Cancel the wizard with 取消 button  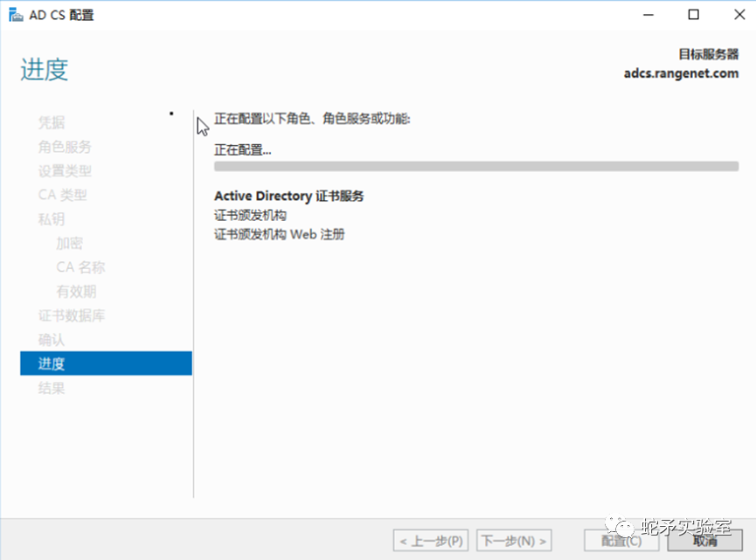705,541
